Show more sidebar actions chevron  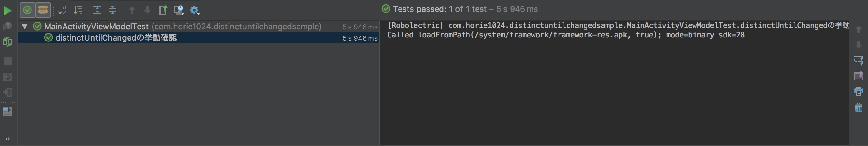point(7,139)
